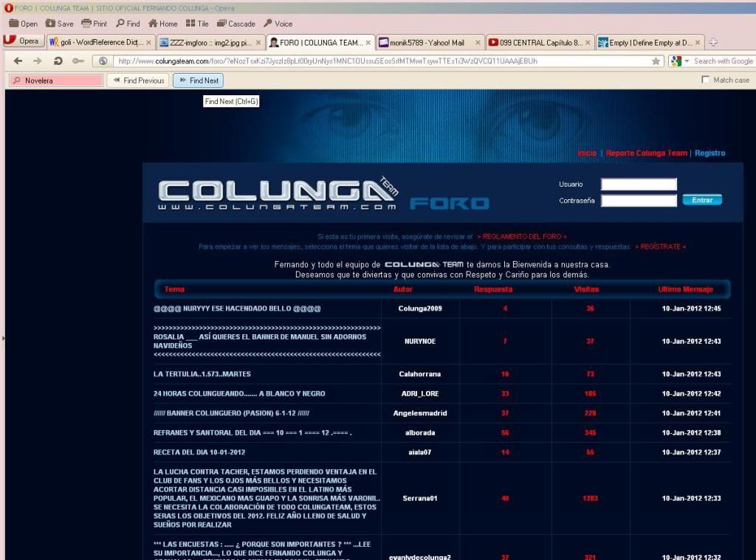The height and width of the screenshot is (560, 756).
Task: Click the Cascade windows toolbar icon
Action: point(236,24)
